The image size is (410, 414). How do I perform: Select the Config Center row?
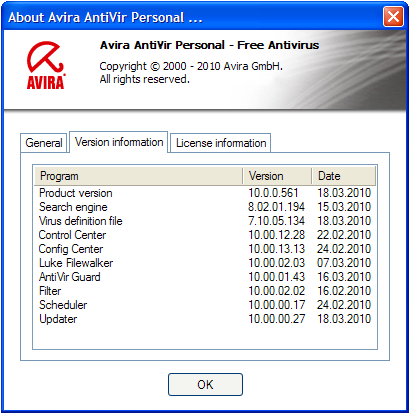pos(205,249)
